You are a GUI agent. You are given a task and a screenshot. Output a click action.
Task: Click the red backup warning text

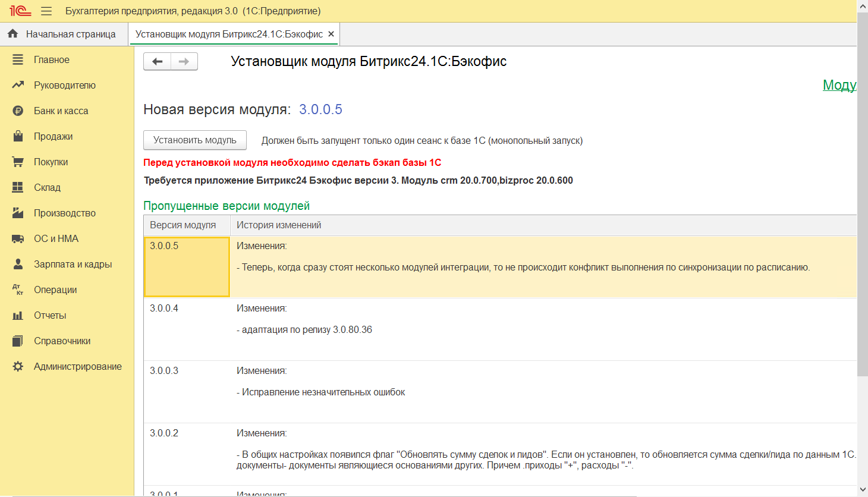(x=293, y=162)
